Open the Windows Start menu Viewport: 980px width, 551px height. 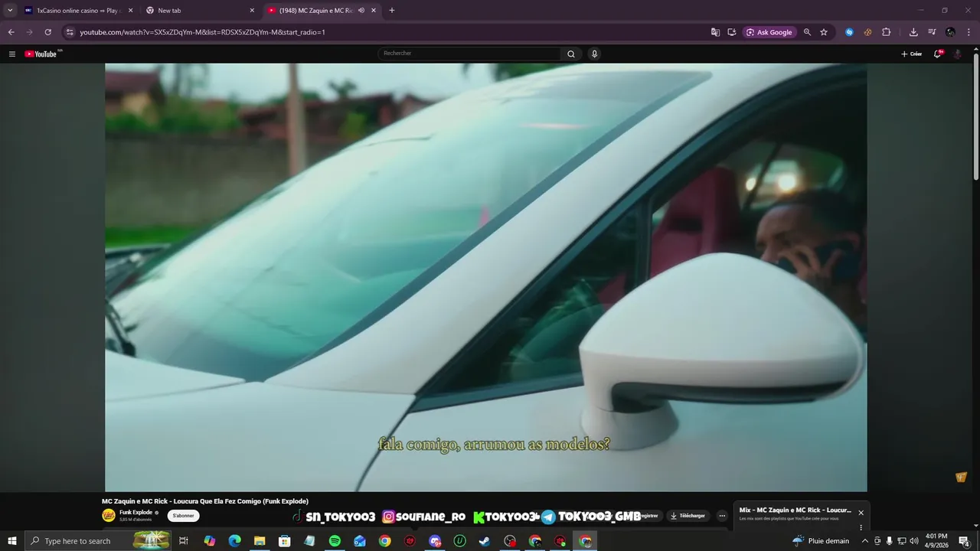[x=12, y=541]
